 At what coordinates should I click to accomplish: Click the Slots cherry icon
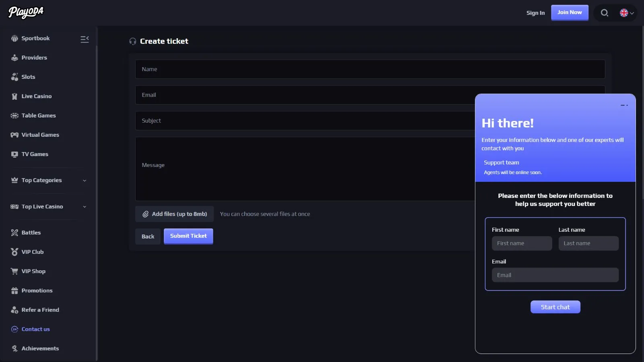(14, 77)
